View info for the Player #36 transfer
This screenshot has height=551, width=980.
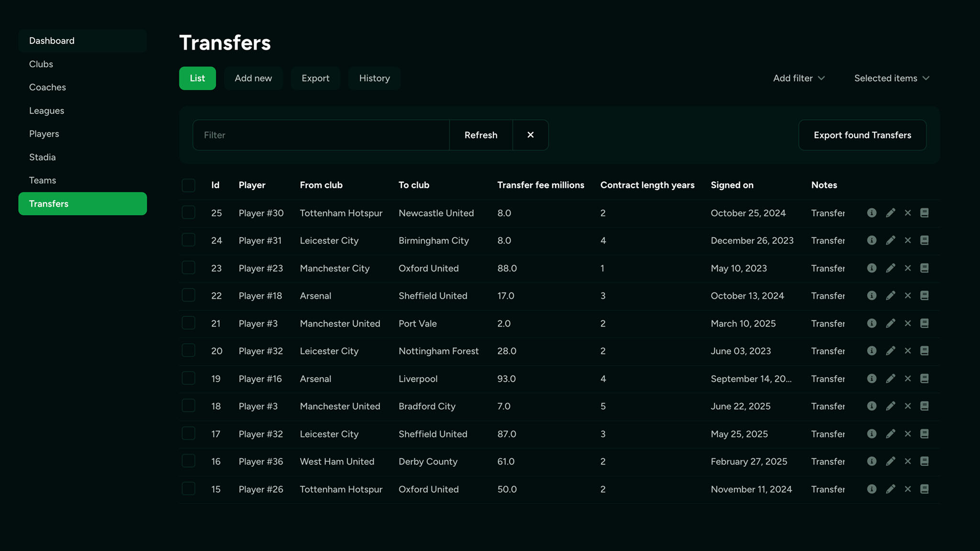point(871,461)
